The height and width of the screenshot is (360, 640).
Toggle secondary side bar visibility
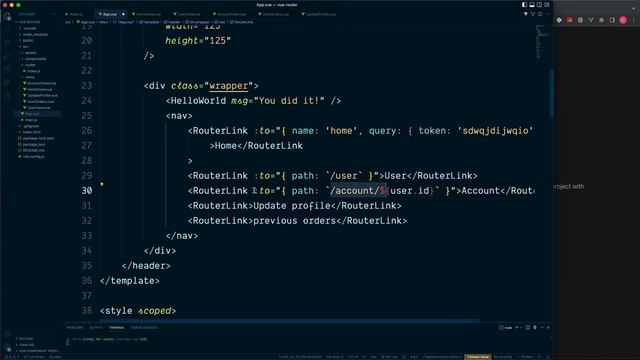pyautogui.click(x=539, y=5)
